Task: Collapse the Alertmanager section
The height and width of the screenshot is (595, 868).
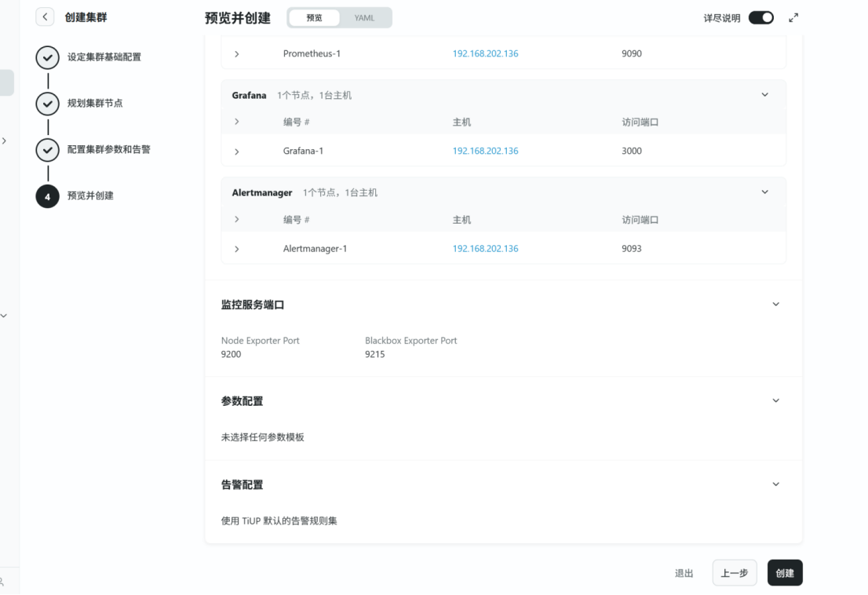Action: 765,192
